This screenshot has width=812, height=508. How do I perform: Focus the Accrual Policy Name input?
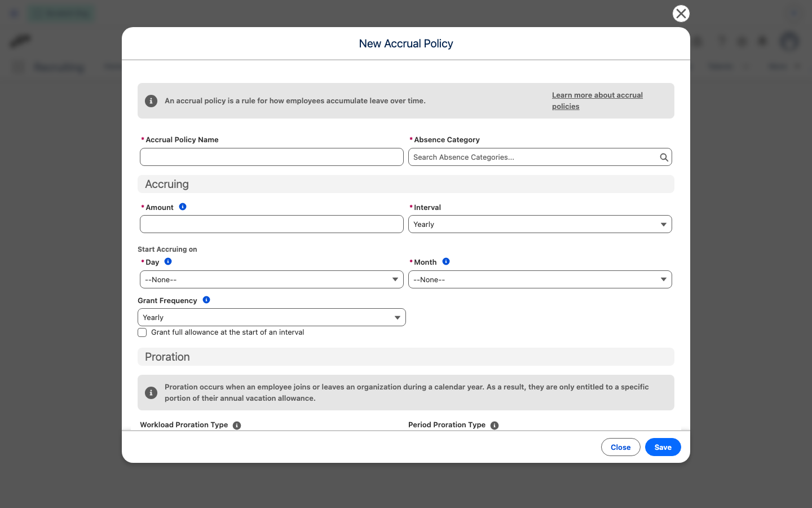click(272, 157)
